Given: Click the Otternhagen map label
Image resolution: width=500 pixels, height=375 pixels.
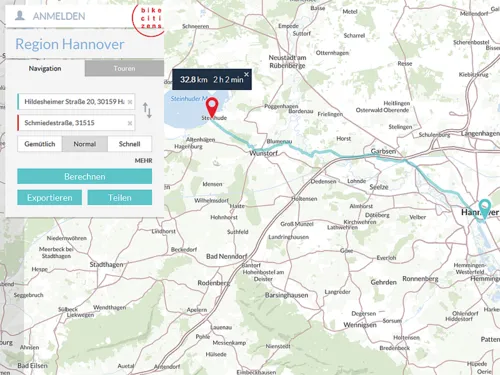Looking at the screenshot, I should point(332,53).
